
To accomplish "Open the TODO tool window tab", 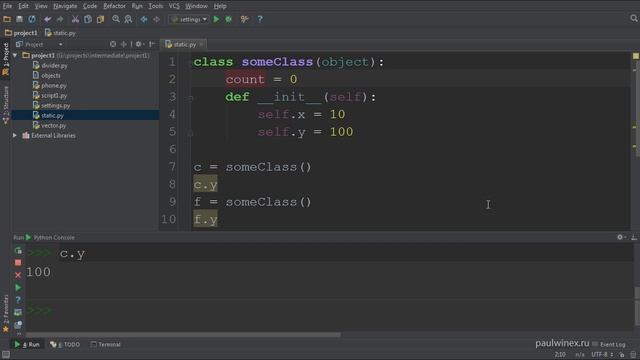I will point(65,344).
